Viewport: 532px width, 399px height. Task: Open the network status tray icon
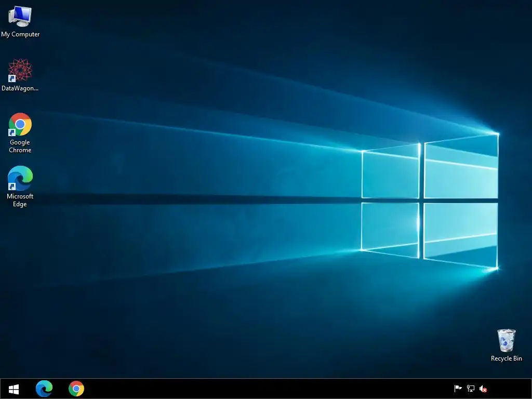pos(471,389)
